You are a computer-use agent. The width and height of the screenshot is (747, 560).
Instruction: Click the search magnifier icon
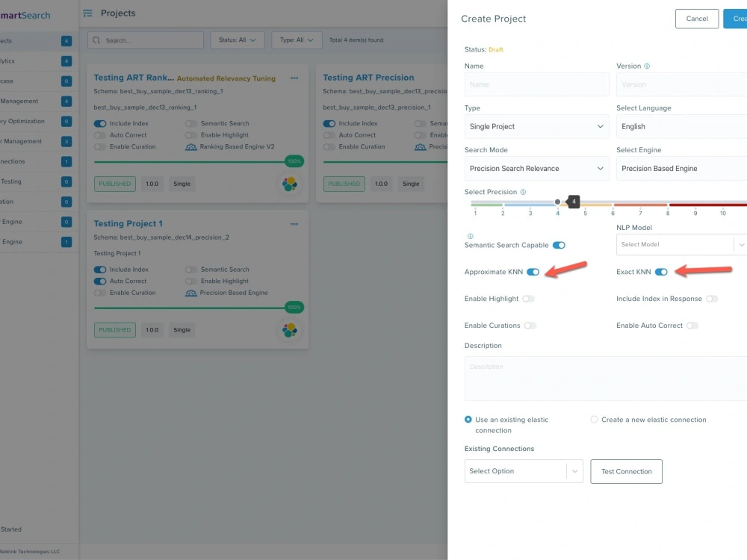[96, 40]
